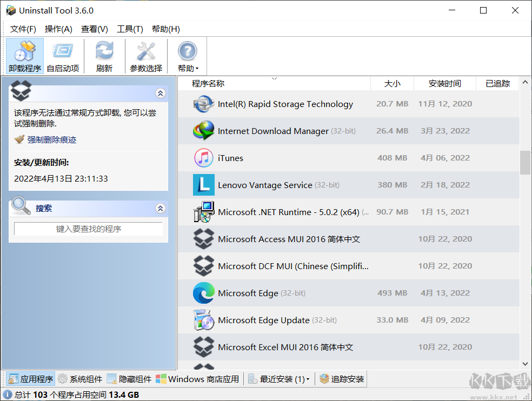Click the 总计 103 个程序占用空间 status text

pyautogui.click(x=77, y=395)
